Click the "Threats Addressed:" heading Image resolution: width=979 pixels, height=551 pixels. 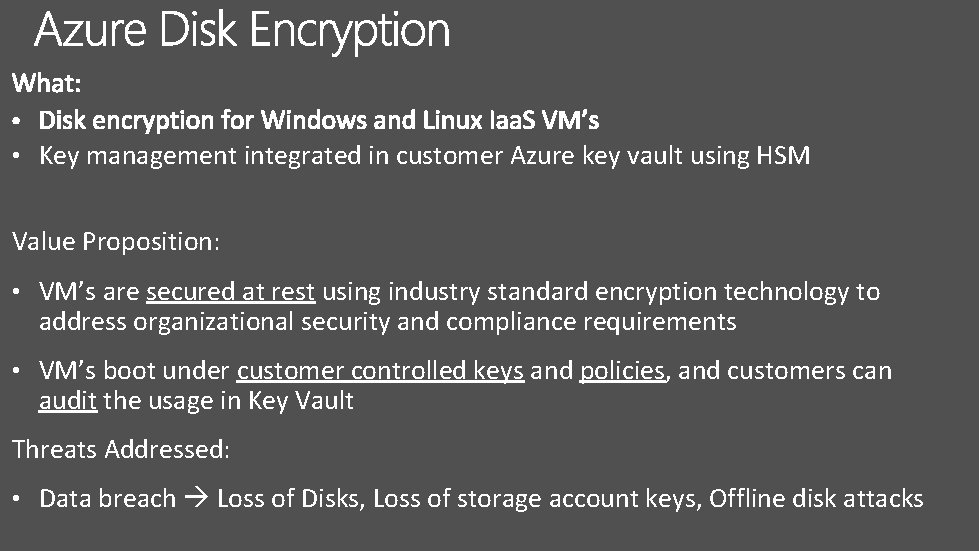tap(121, 450)
